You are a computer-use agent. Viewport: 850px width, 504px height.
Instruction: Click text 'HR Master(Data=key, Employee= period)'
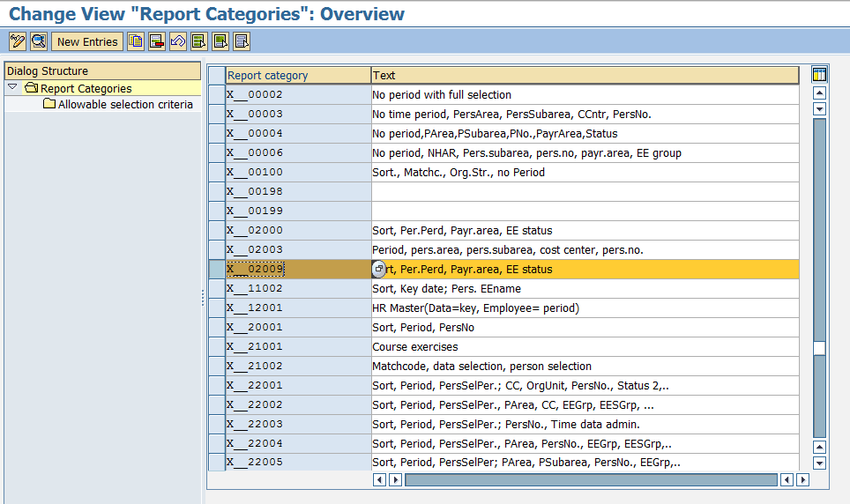[475, 308]
